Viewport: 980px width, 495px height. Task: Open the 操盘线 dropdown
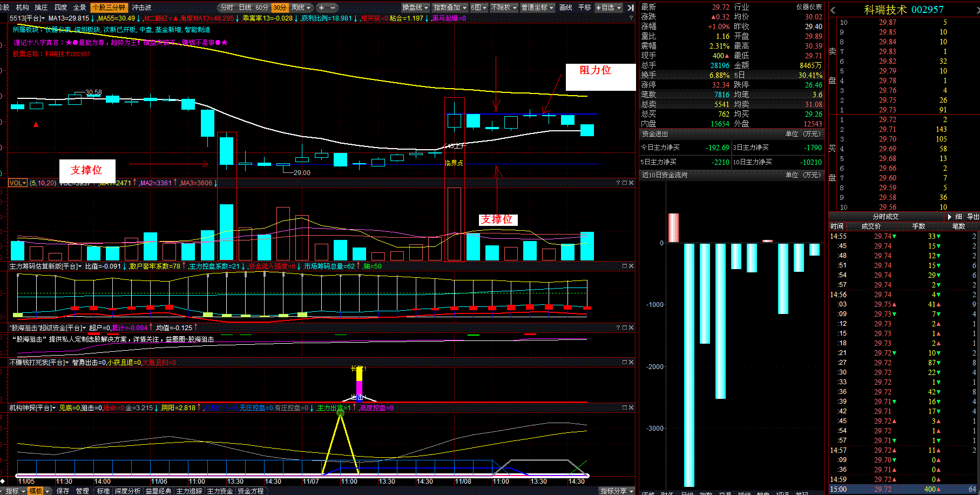click(x=415, y=8)
